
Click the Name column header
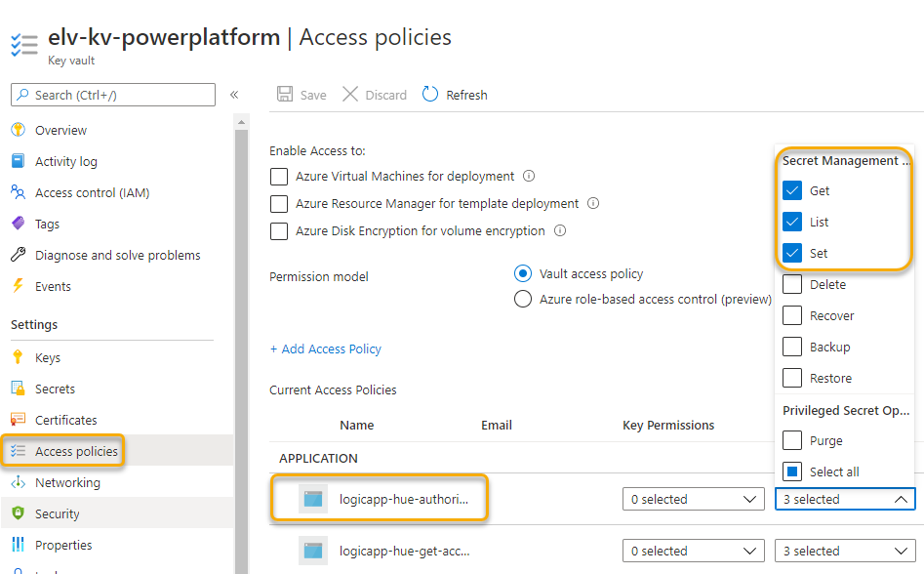point(356,425)
